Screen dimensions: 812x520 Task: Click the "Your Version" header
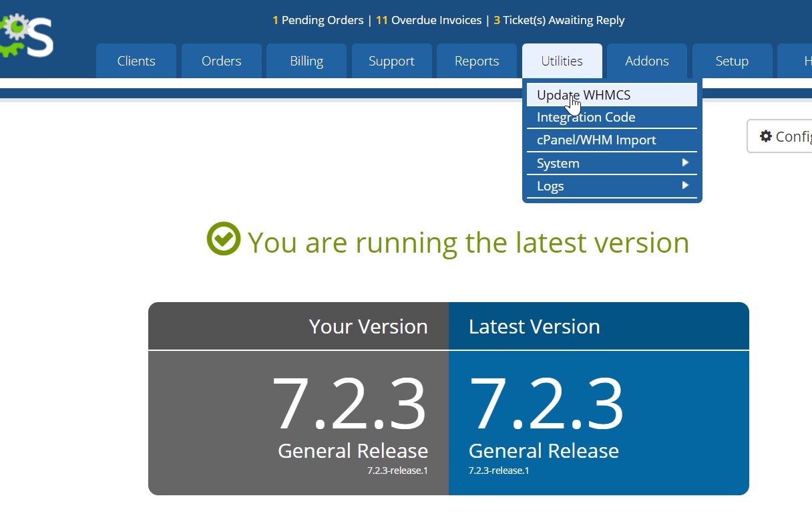[368, 326]
